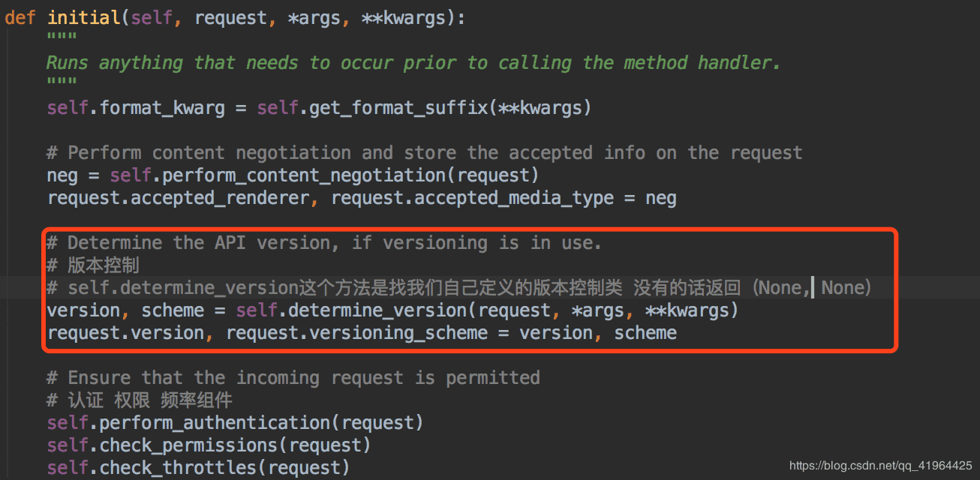Click the Determine the API version comment
This screenshot has width=980, height=480.
coord(324,243)
